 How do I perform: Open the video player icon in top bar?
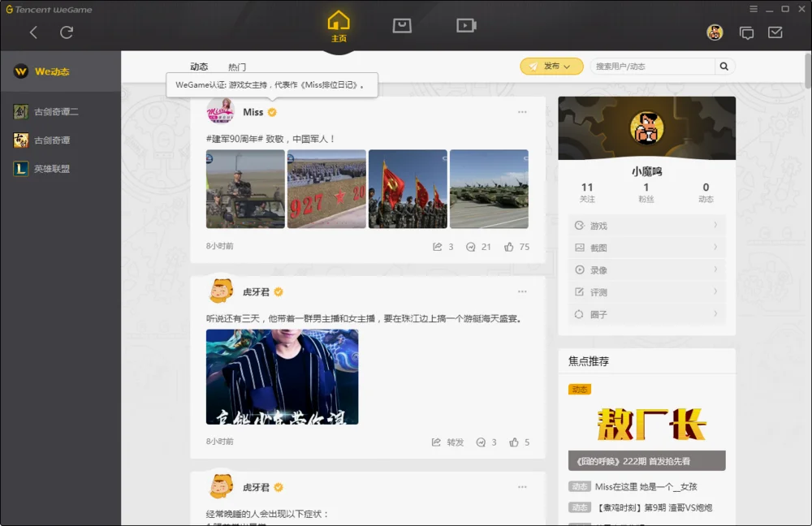pos(466,25)
